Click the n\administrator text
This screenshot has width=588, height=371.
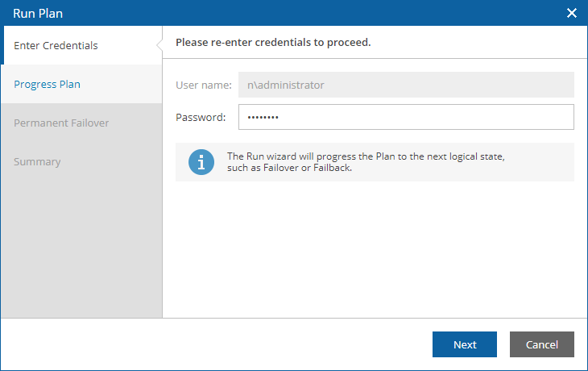[285, 85]
